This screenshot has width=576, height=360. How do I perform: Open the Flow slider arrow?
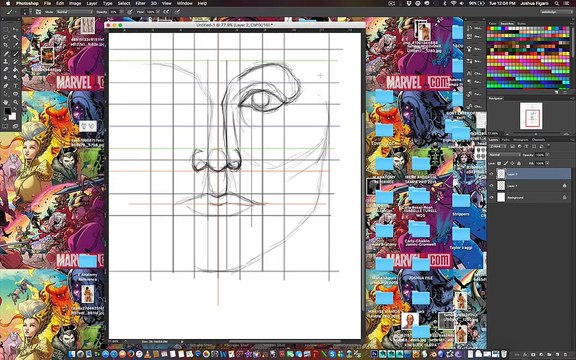[158, 12]
